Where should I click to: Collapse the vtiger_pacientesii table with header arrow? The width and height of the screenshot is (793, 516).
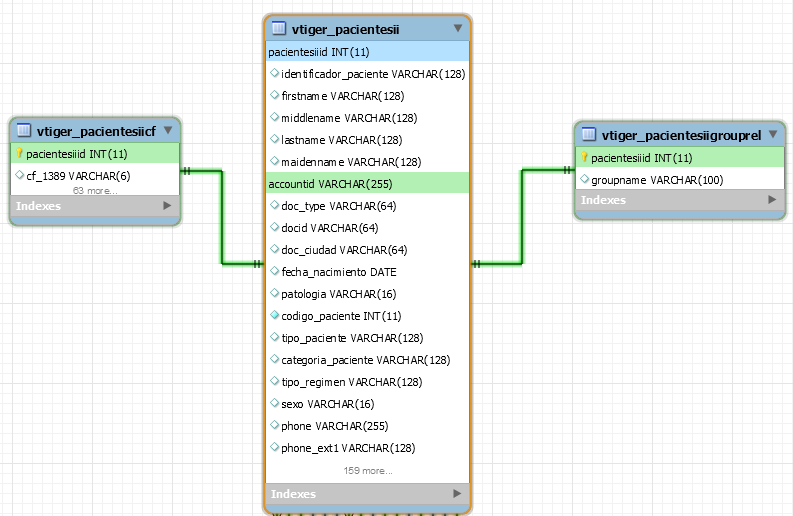pos(458,28)
